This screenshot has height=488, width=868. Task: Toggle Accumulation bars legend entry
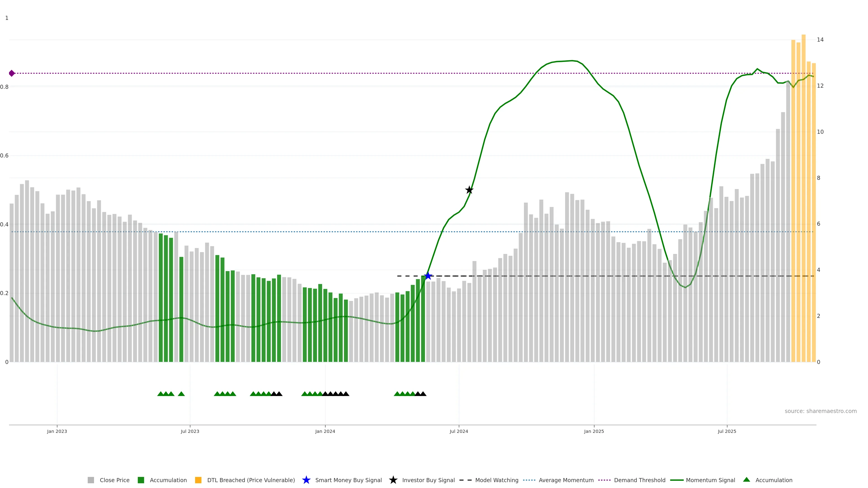pos(168,480)
